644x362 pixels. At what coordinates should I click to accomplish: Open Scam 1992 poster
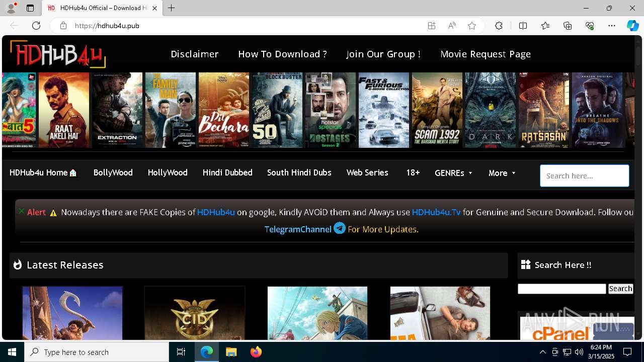437,110
